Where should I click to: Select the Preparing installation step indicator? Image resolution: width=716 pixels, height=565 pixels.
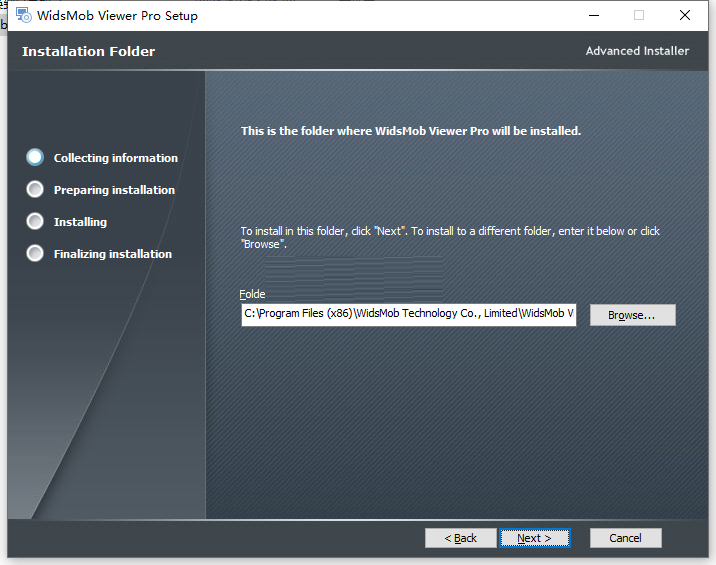[x=35, y=189]
